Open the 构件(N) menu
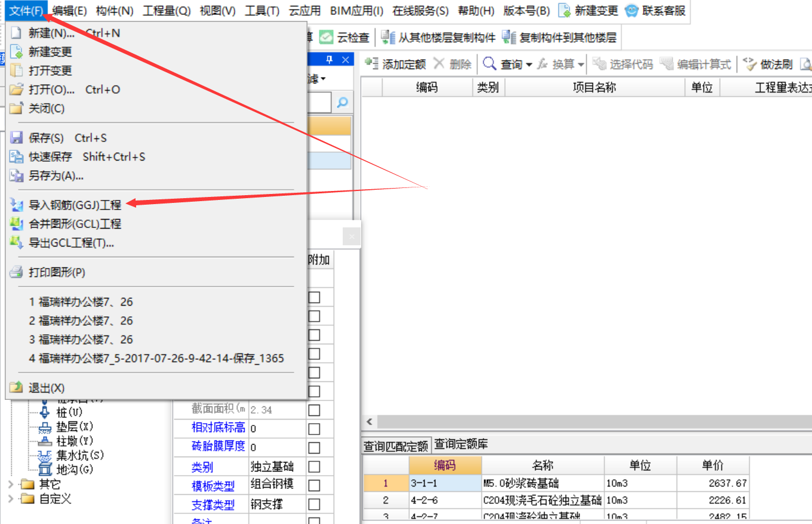 (115, 11)
